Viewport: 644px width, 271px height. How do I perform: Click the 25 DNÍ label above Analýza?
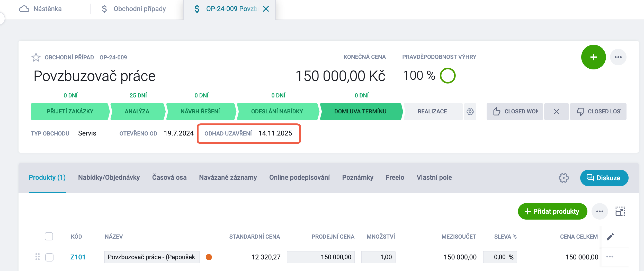click(x=138, y=95)
